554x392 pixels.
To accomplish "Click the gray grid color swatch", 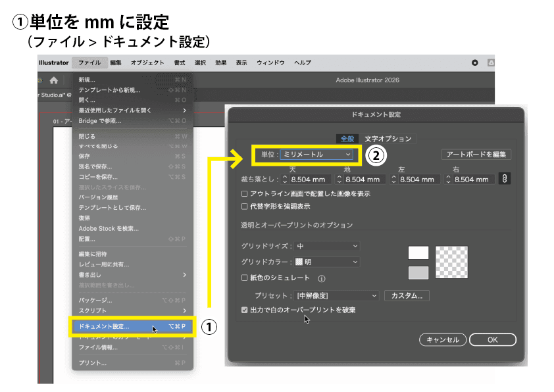I will (x=418, y=273).
